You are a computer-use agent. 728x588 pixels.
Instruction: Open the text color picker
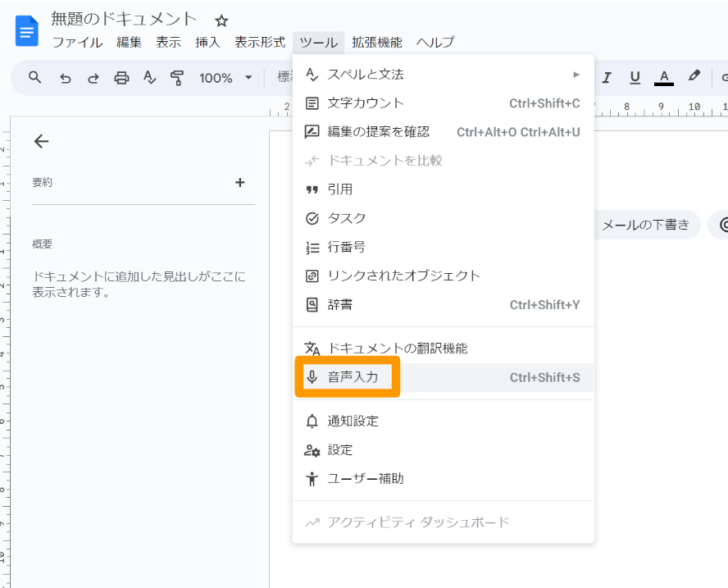pyautogui.click(x=663, y=78)
